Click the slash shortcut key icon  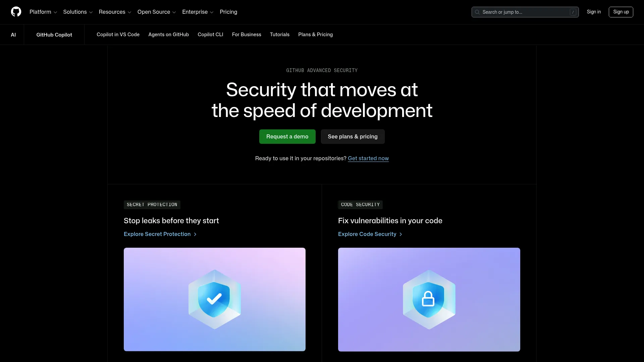pos(573,12)
